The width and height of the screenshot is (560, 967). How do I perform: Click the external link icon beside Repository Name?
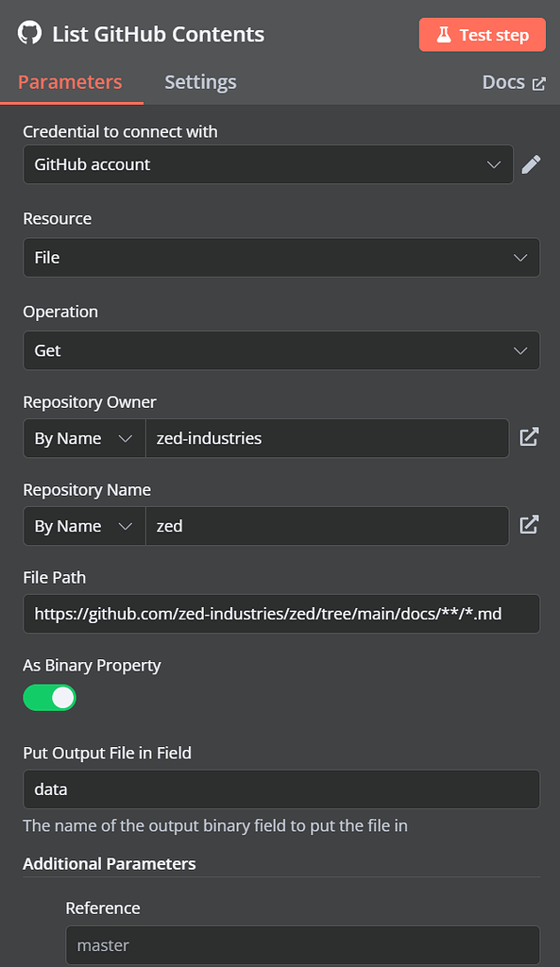[x=530, y=525]
